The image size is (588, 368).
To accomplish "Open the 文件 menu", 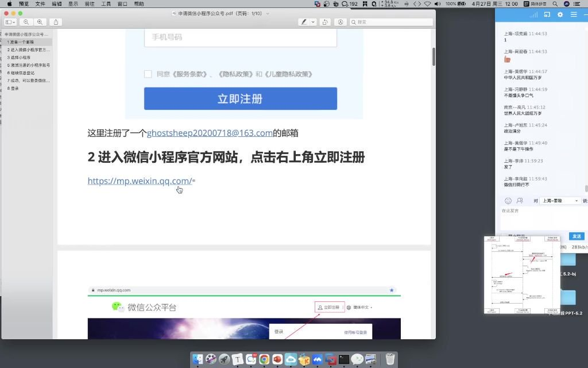I will pyautogui.click(x=40, y=4).
